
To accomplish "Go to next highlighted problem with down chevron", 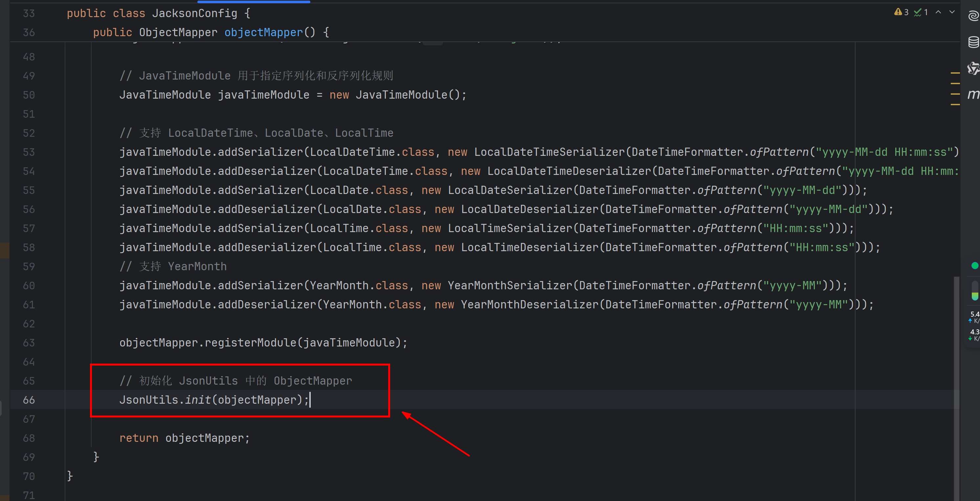I will (952, 12).
